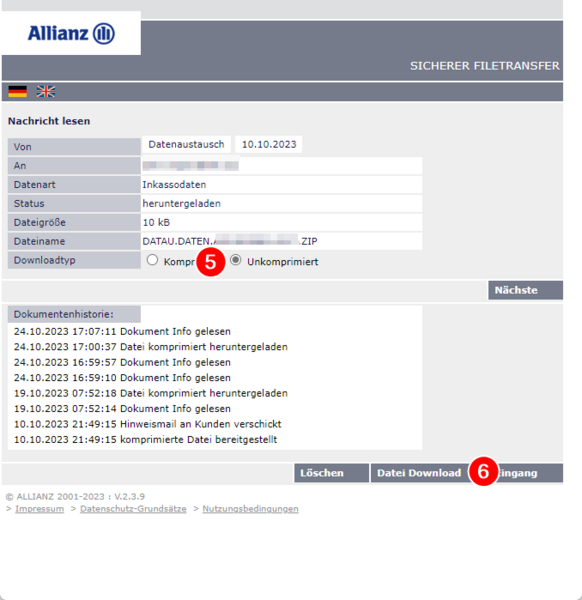Open the Datenschutz-Grundsätze link

(x=133, y=509)
